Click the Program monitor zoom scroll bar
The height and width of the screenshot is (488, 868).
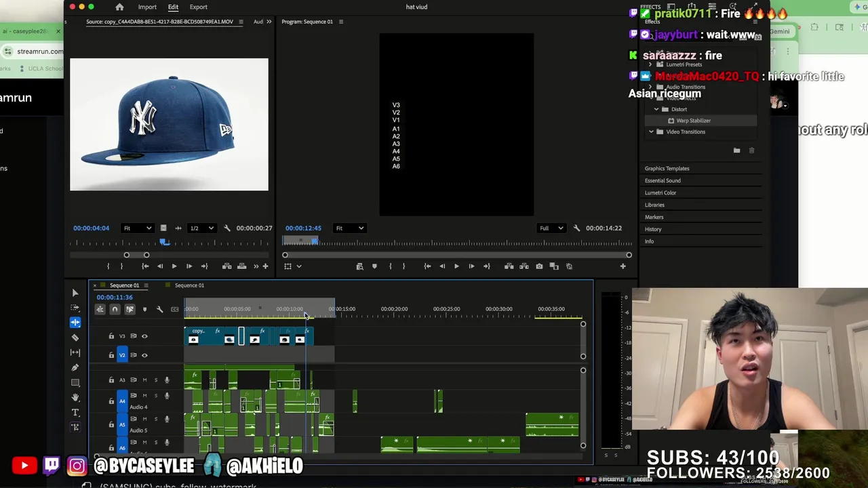[456, 256]
